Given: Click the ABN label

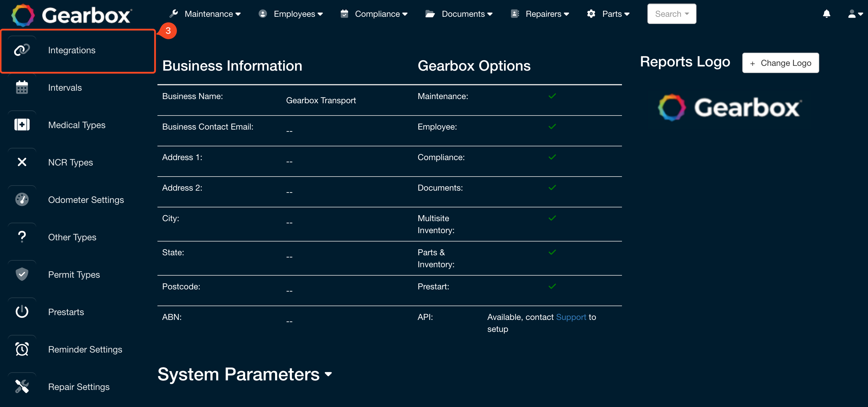Looking at the screenshot, I should 172,317.
